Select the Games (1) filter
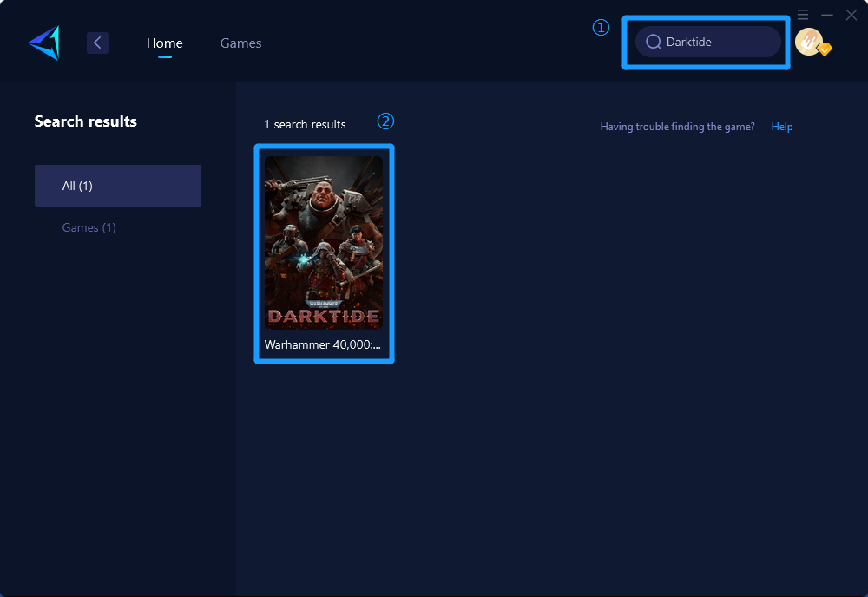 coord(89,227)
